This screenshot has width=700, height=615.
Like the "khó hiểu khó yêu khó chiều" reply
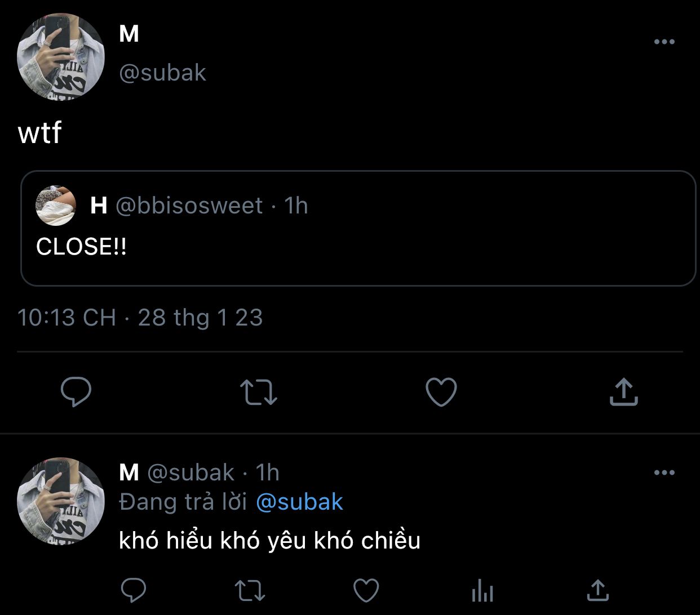tap(366, 590)
